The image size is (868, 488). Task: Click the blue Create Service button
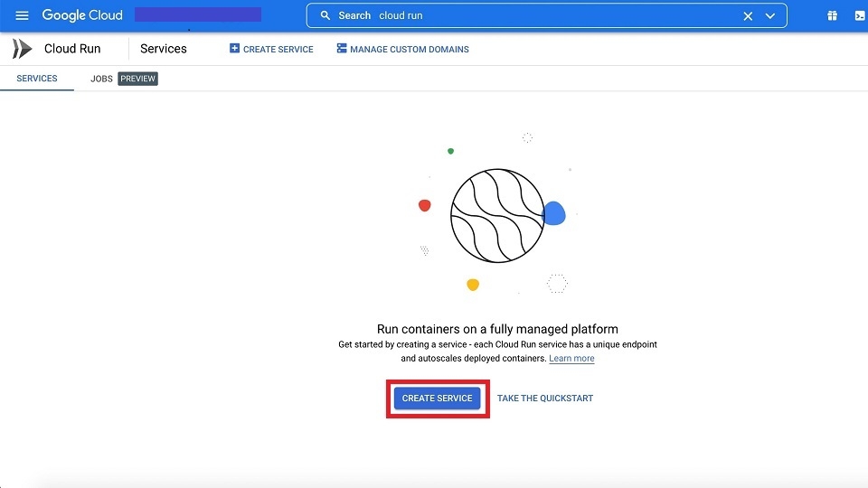438,399
